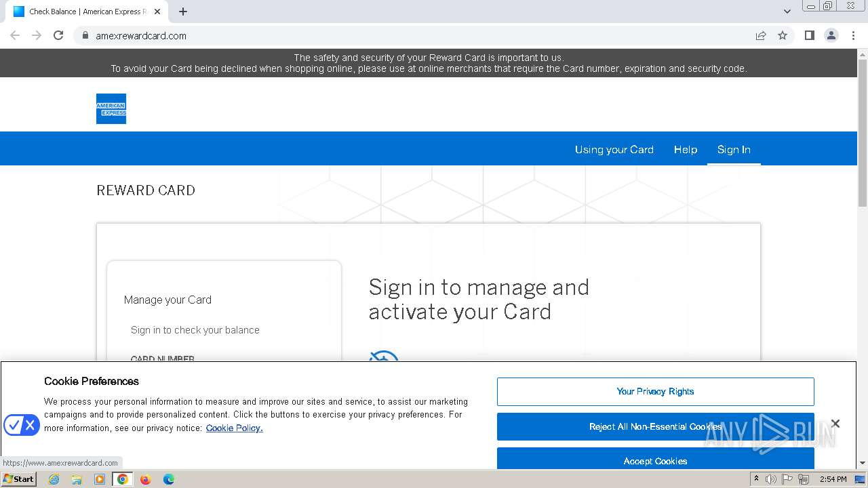The width and height of the screenshot is (868, 488).
Task: Open a new browser tab
Action: point(183,12)
